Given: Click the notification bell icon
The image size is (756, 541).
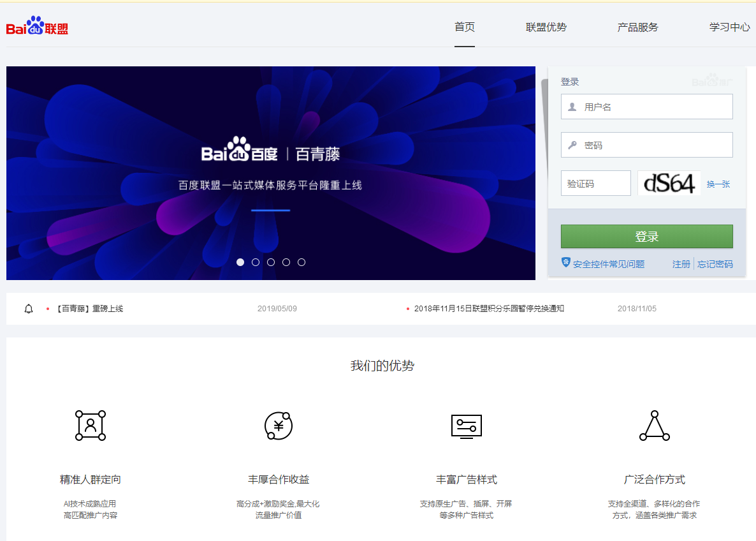Looking at the screenshot, I should point(29,309).
